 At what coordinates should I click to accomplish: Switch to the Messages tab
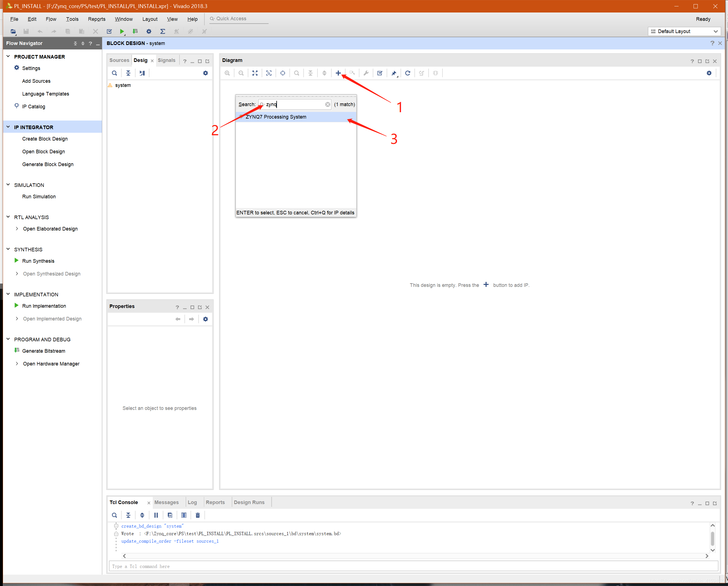[166, 502]
